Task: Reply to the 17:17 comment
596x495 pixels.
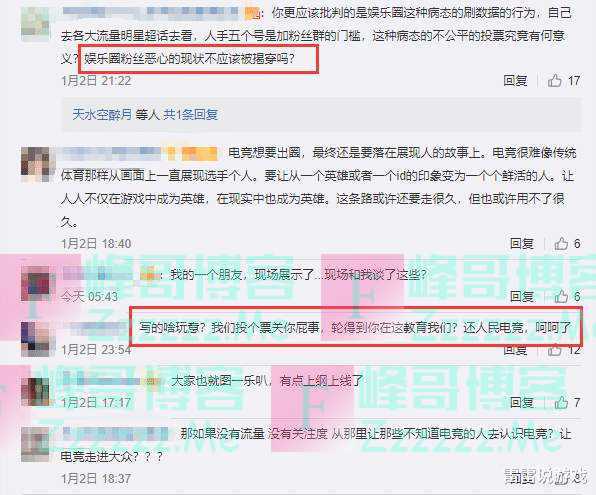Action: click(x=522, y=402)
